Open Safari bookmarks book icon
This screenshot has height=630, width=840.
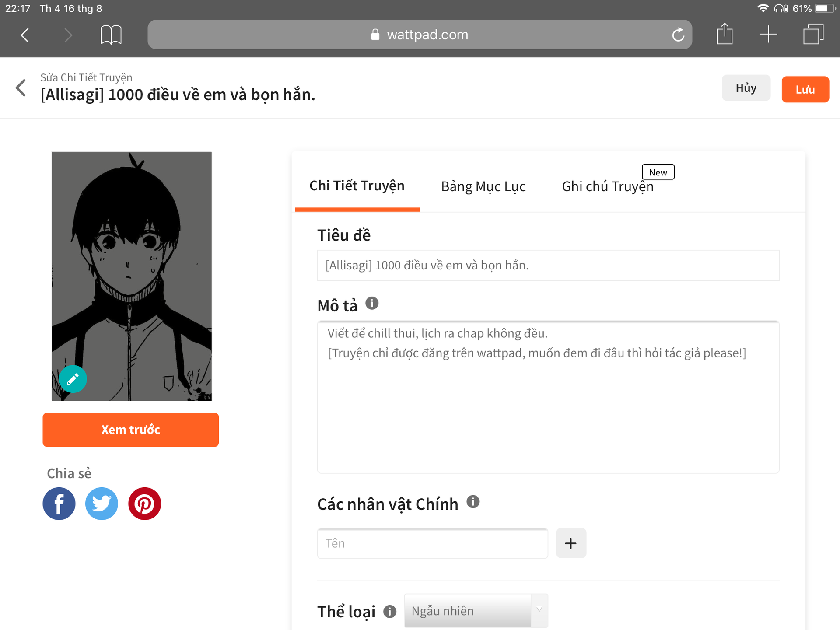pos(111,35)
